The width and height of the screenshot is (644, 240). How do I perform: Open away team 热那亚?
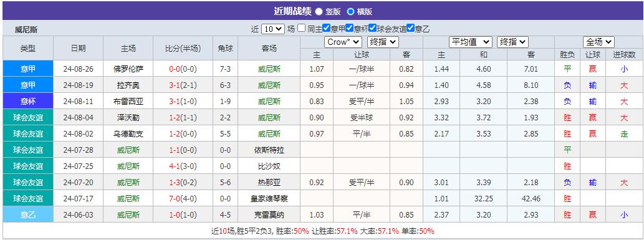pos(269,183)
